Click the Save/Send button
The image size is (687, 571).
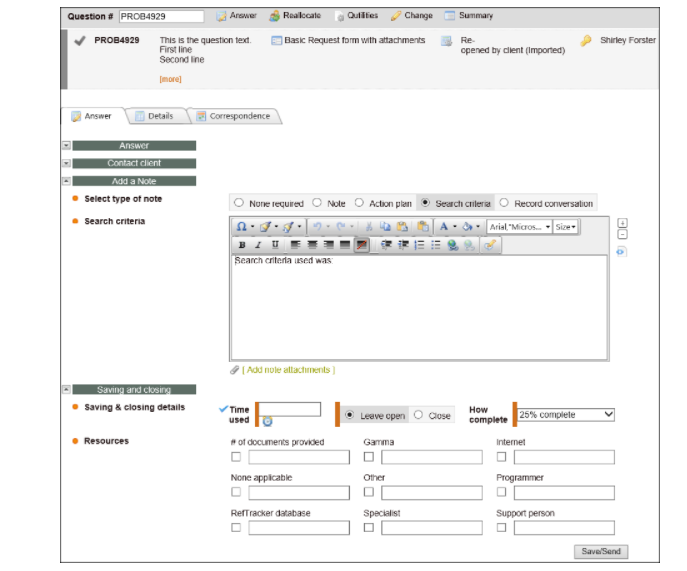click(x=601, y=552)
